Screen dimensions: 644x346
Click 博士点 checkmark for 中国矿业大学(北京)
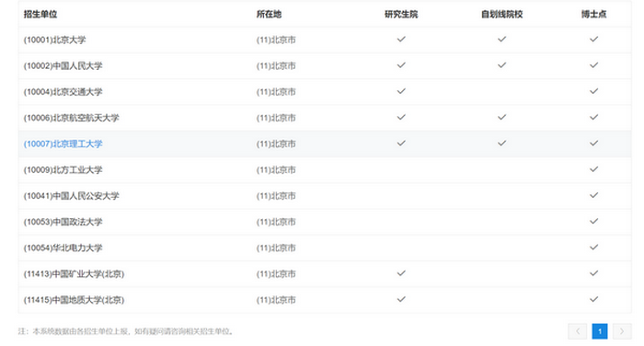click(x=594, y=273)
